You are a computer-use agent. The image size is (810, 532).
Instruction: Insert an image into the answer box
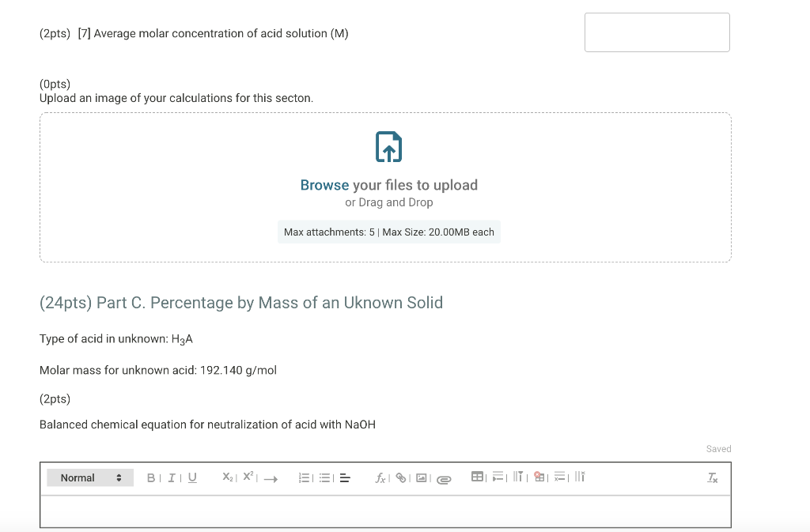pyautogui.click(x=422, y=477)
